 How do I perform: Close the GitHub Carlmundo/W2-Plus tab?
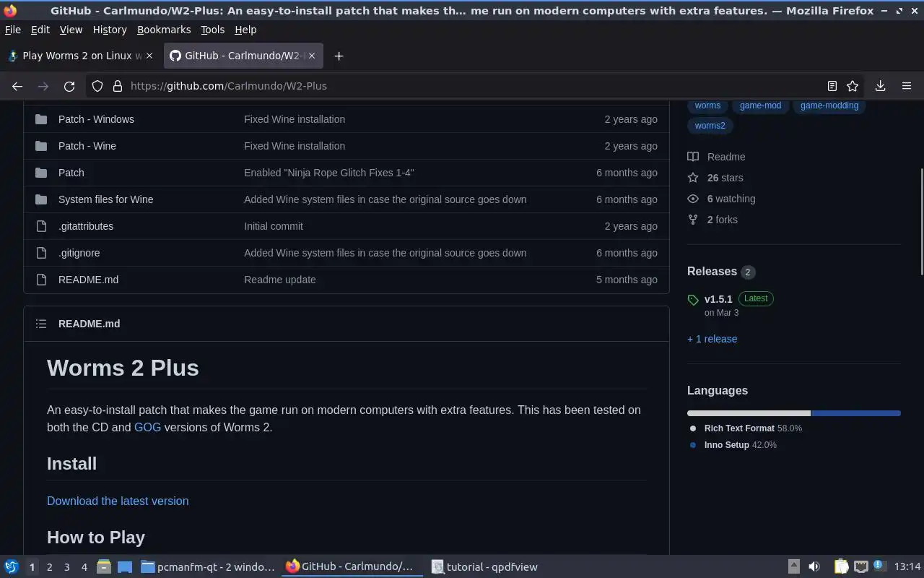point(312,56)
